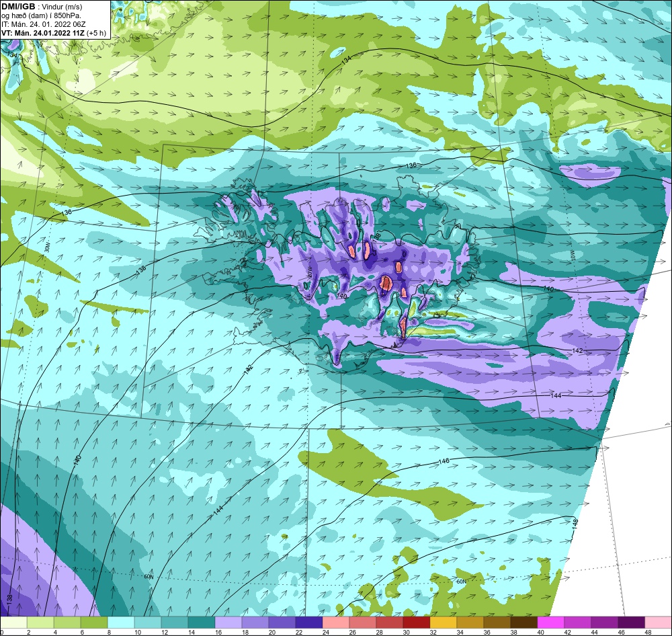The width and height of the screenshot is (672, 636).
Task: Click the 148 contour label
Action: pyautogui.click(x=575, y=524)
